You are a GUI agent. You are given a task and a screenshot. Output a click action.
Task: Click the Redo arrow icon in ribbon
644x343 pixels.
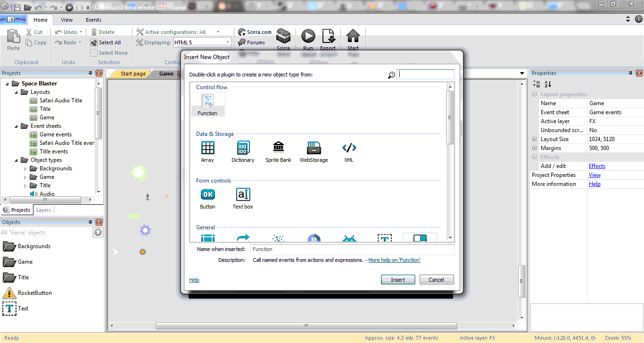click(x=58, y=42)
